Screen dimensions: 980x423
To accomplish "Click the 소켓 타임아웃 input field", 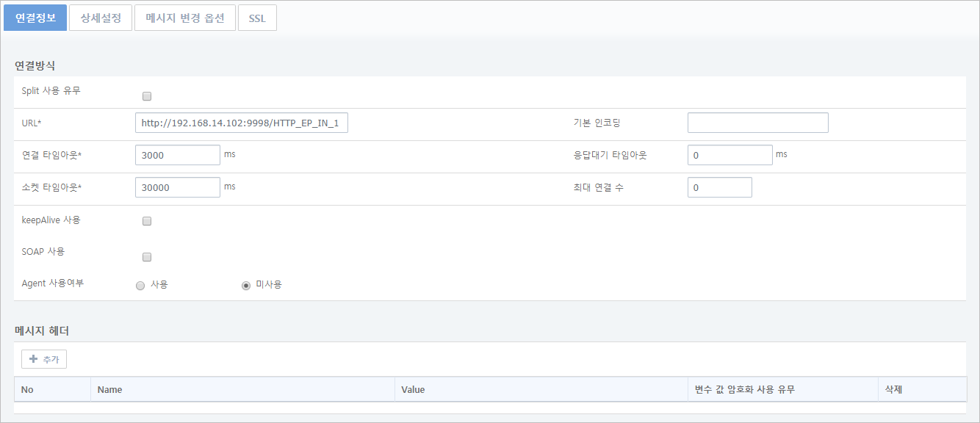I will point(178,188).
